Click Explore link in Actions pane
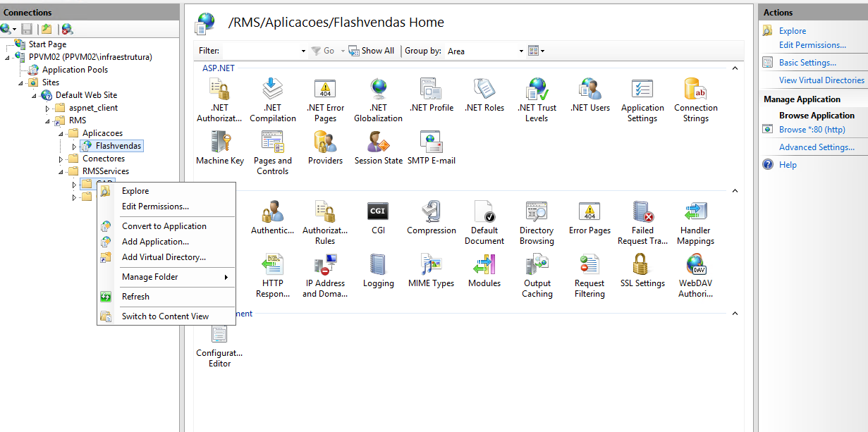Screen dimensions: 868x432 [793, 31]
